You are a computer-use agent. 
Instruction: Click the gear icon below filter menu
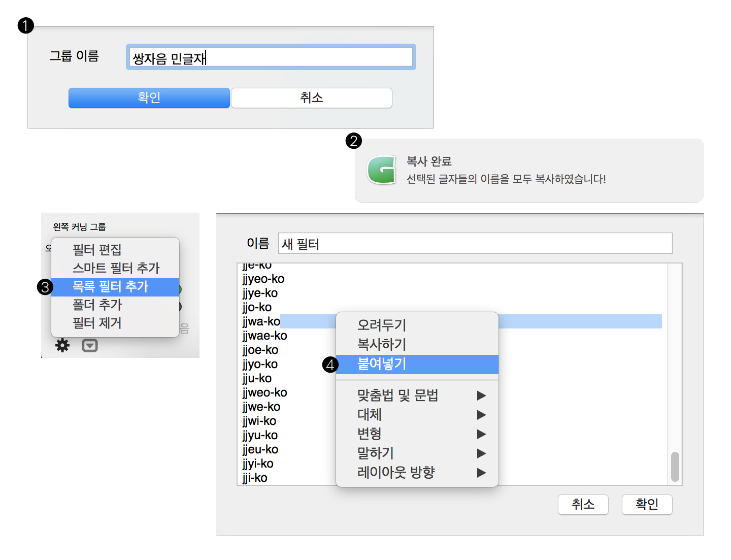(x=62, y=346)
